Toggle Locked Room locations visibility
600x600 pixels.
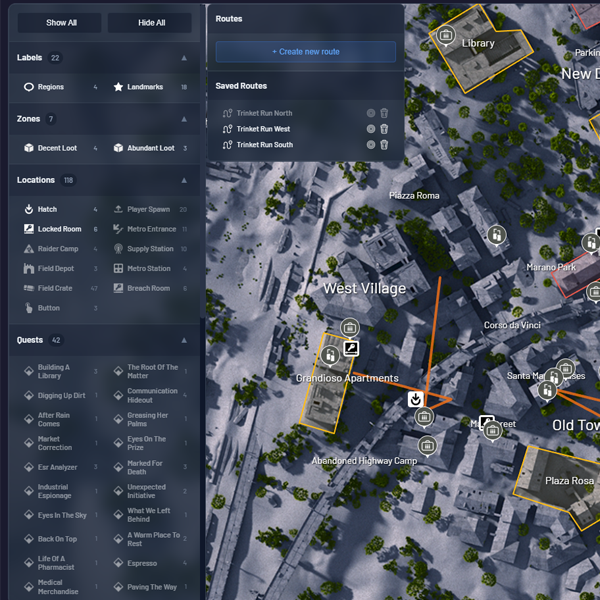60,229
